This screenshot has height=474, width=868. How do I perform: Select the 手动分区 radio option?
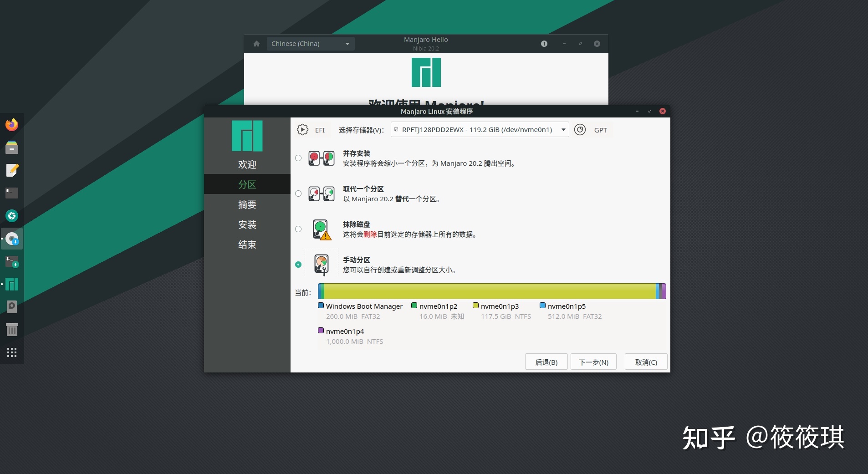coord(298,265)
